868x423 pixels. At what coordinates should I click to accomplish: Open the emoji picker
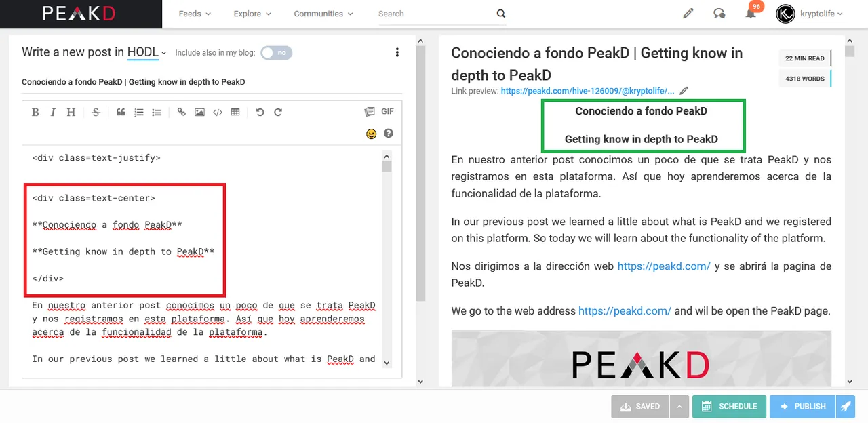click(371, 134)
